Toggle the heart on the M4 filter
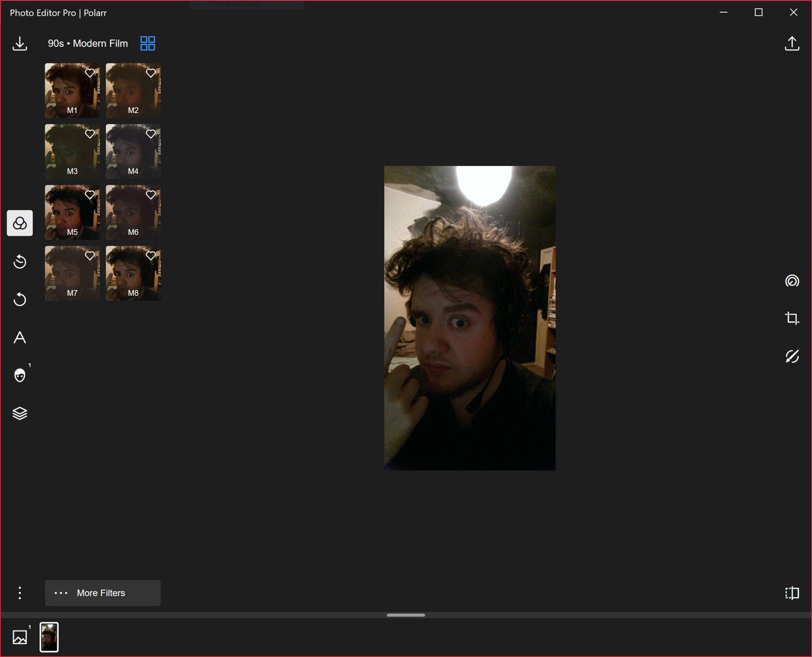 coord(150,133)
